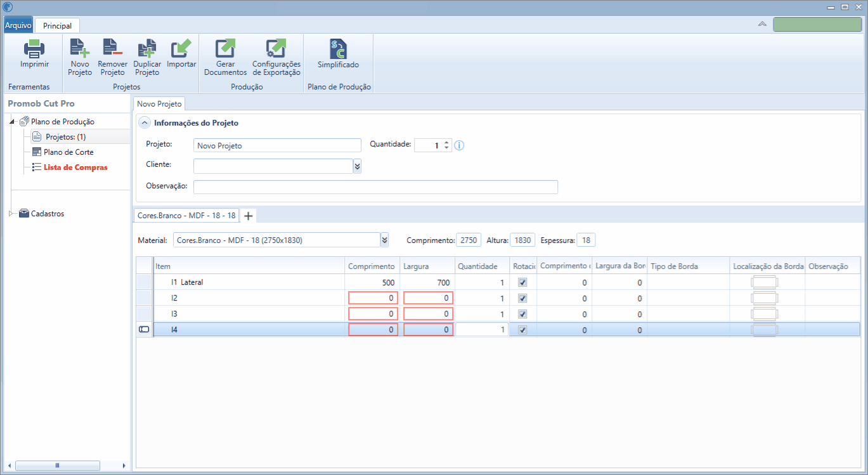
Task: Click the Remover Projeto icon
Action: (x=113, y=49)
